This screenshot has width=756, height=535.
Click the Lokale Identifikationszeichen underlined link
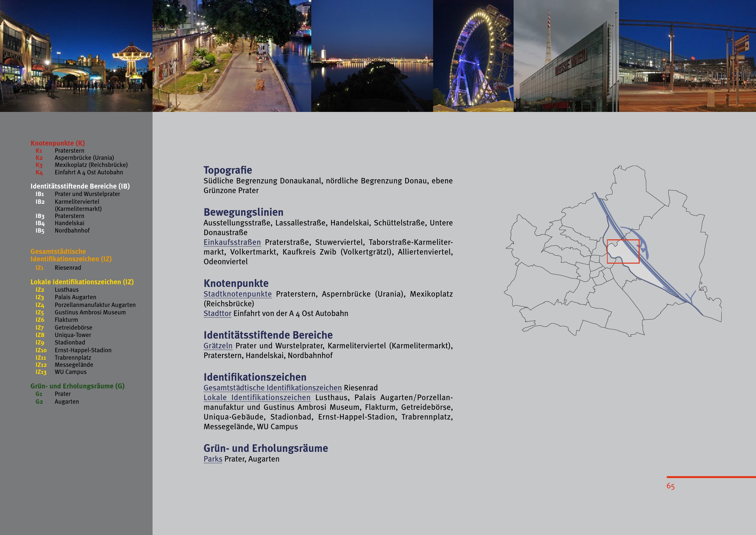[257, 397]
